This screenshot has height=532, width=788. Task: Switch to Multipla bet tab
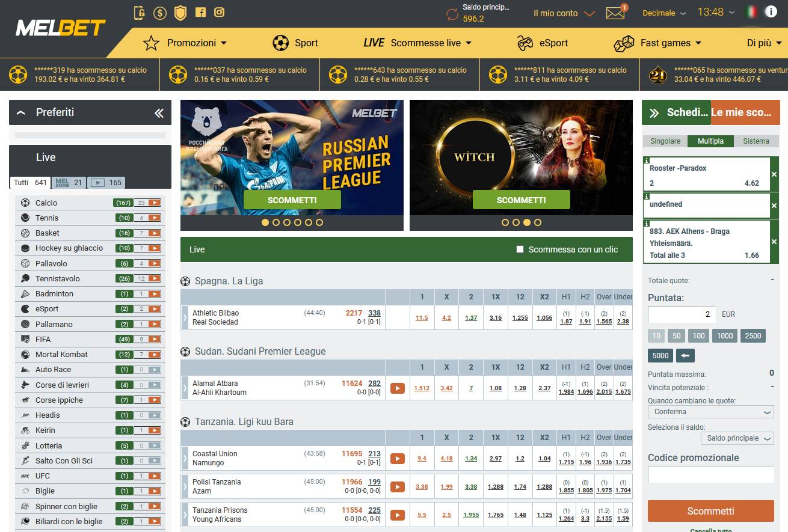tap(710, 141)
